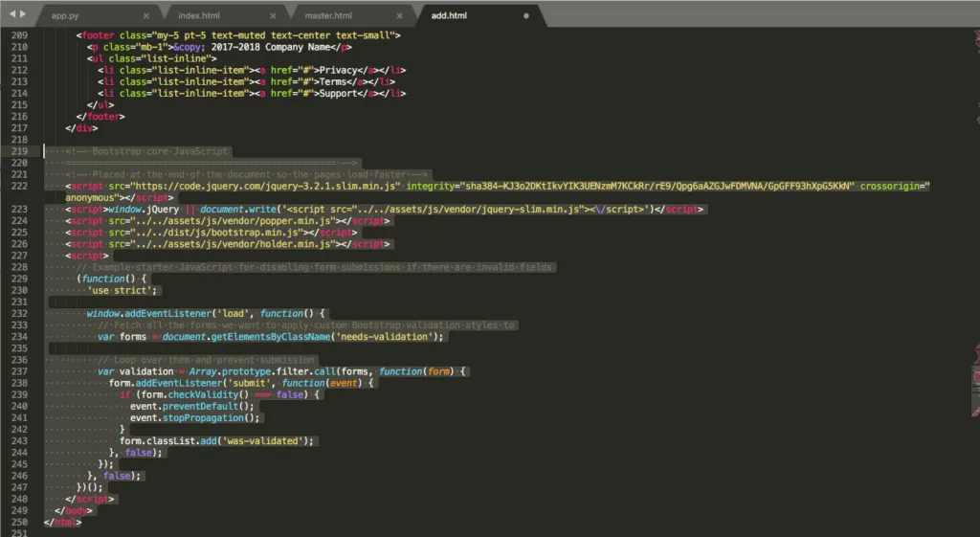Click the 'needs-validation' string
Image resolution: width=980 pixels, height=537 pixels.
385,336
